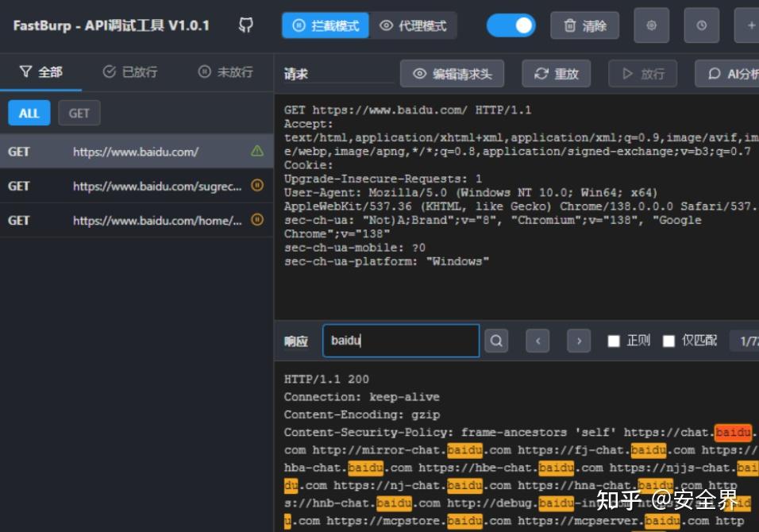Click the 'Cookie:' header line

[308, 165]
